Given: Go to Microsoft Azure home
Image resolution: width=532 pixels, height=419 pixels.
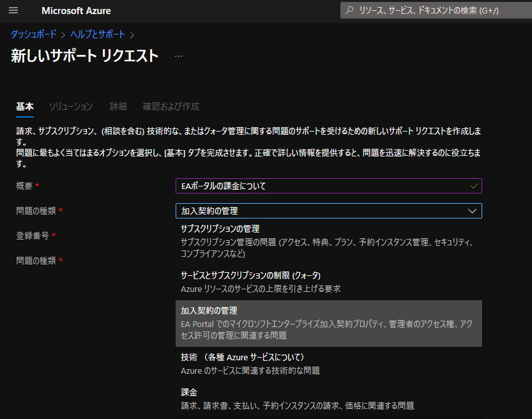Looking at the screenshot, I should [x=76, y=10].
